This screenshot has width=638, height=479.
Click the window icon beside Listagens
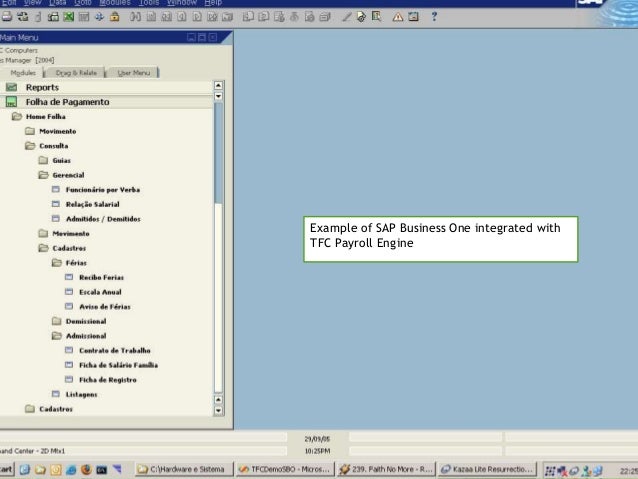point(56,394)
